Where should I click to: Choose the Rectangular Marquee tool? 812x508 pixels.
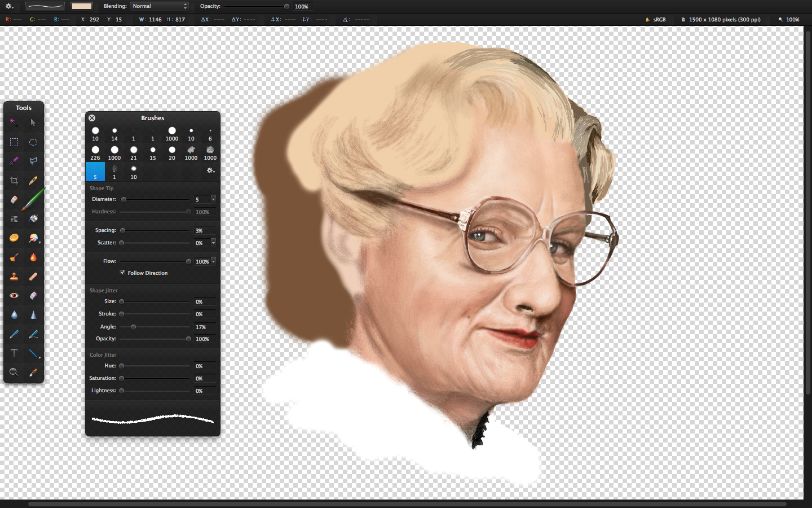click(14, 142)
